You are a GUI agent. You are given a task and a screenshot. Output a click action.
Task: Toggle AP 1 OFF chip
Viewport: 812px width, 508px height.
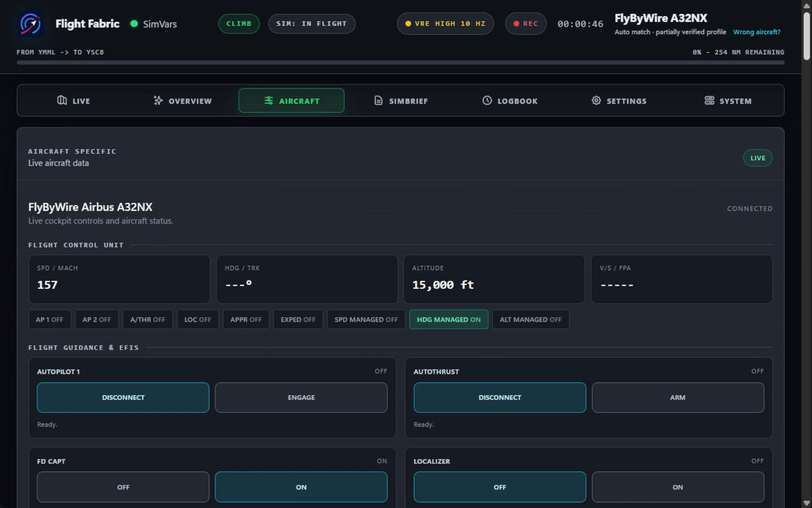pos(49,319)
